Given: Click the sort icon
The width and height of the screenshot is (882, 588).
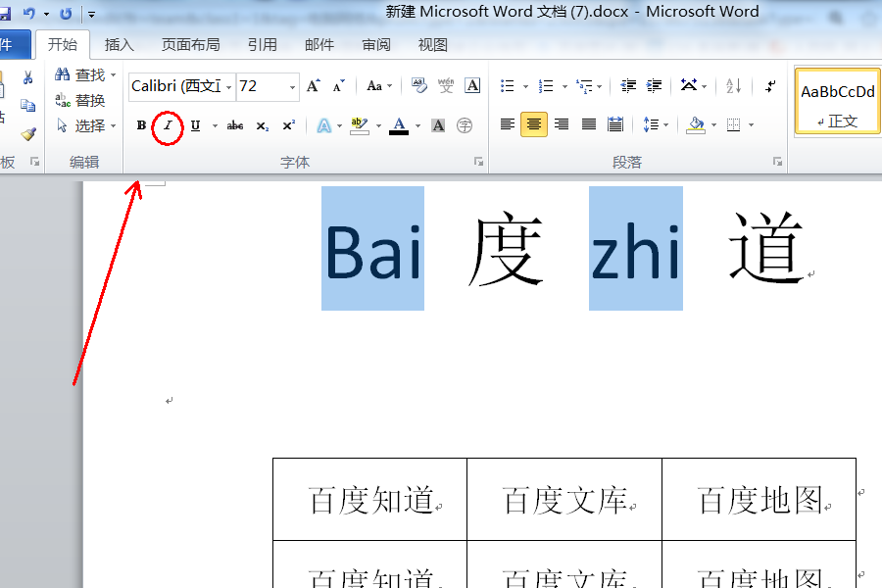Looking at the screenshot, I should (733, 86).
